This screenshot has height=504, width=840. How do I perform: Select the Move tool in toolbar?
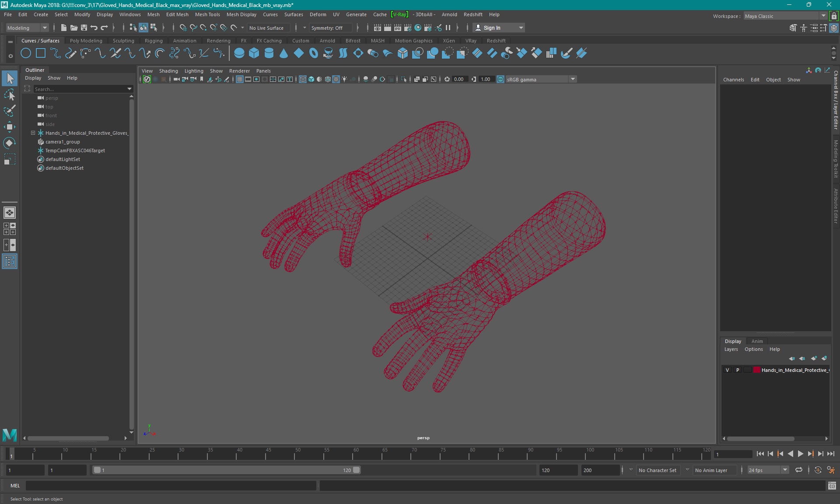click(10, 126)
